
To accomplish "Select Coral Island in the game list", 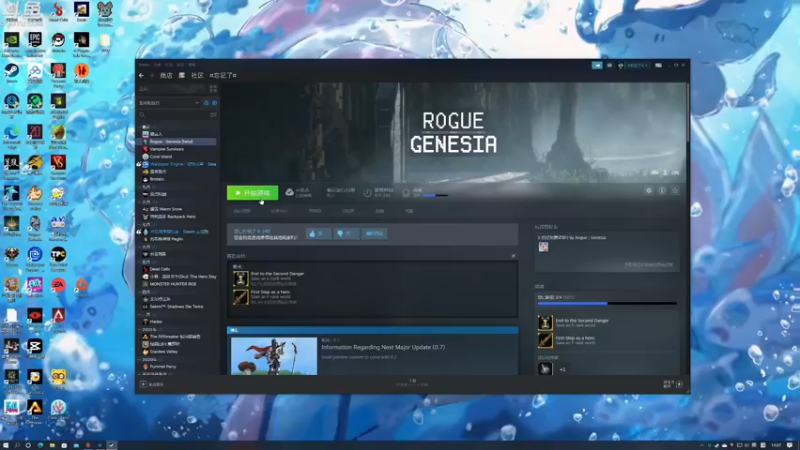I will [x=178, y=157].
